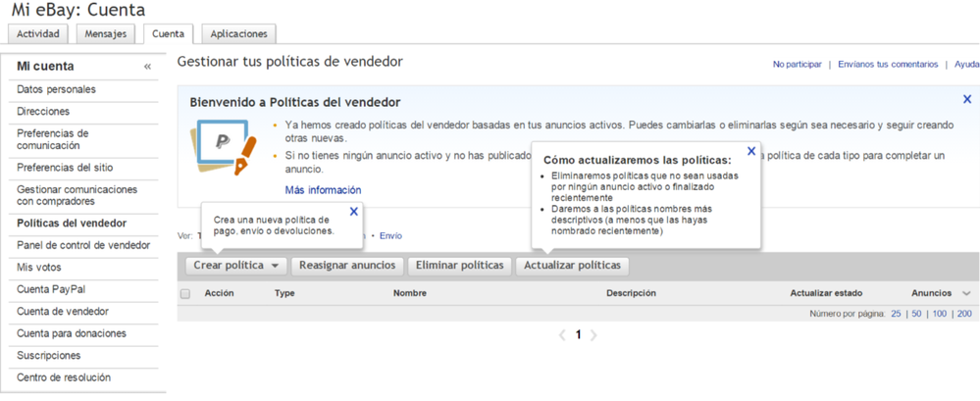Open Cuenta de vendedor in sidebar
The height and width of the screenshot is (401, 980).
pos(63,311)
